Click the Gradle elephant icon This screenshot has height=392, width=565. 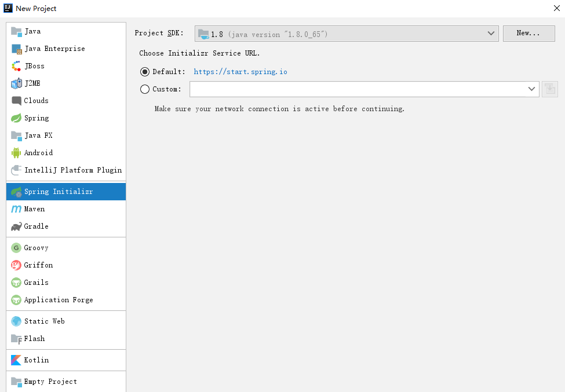pos(16,226)
